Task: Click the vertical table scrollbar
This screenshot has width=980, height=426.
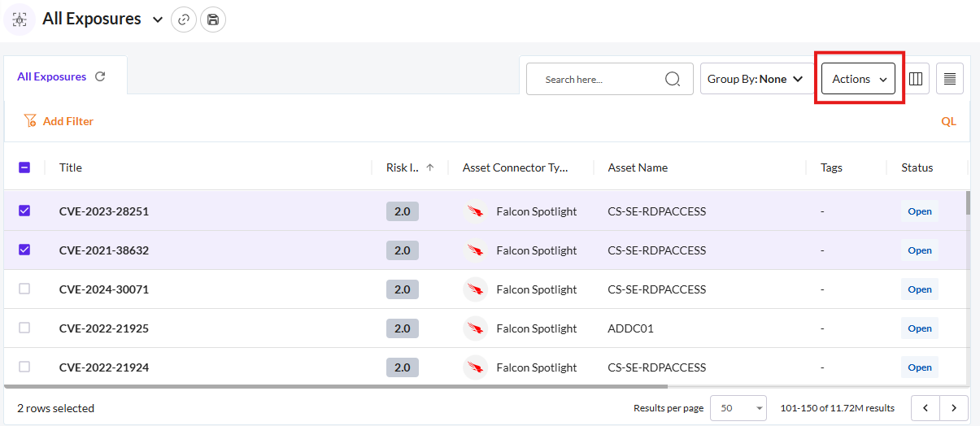Action: [968, 203]
